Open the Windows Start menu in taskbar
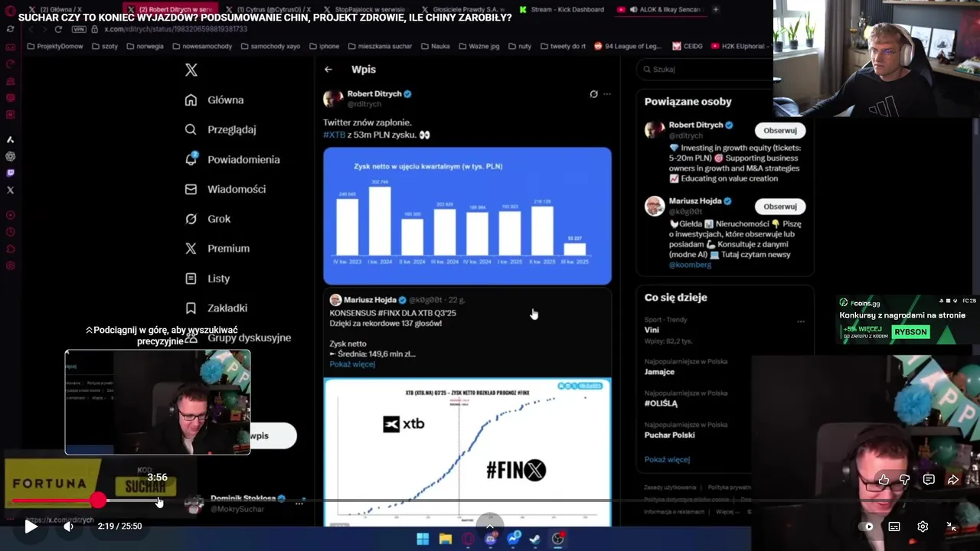The height and width of the screenshot is (551, 980). (423, 539)
